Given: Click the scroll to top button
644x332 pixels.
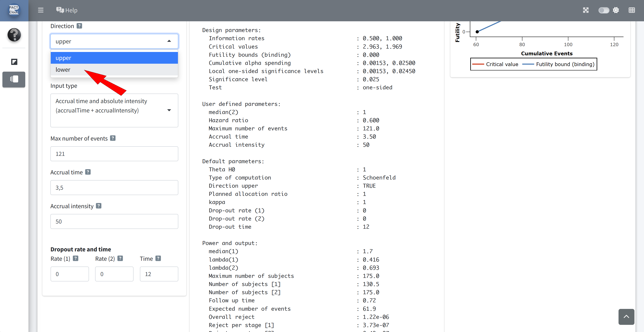Looking at the screenshot, I should (626, 316).
